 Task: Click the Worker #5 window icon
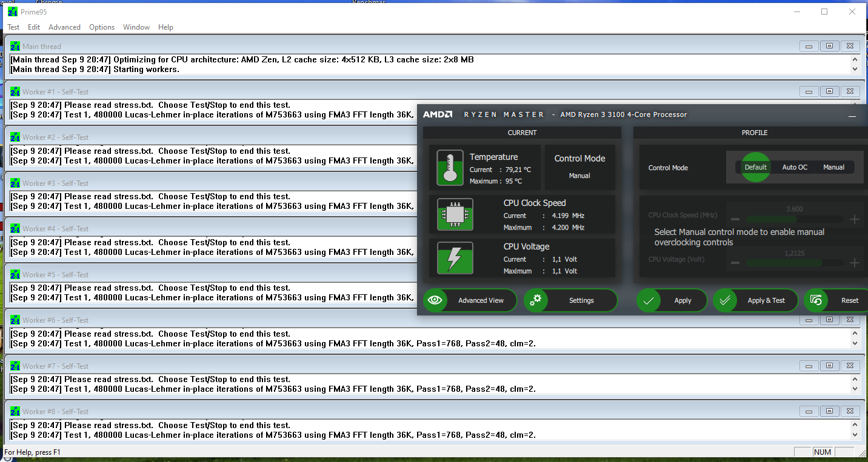tap(15, 274)
